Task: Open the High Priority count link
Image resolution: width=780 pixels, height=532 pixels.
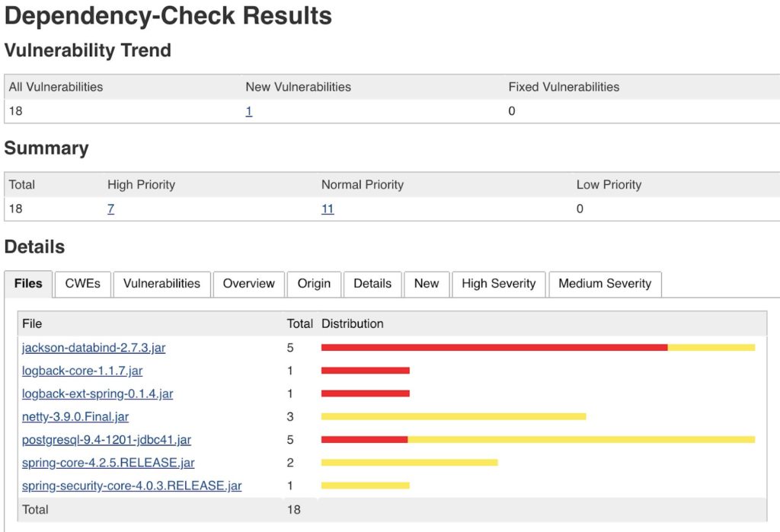Action: pyautogui.click(x=110, y=208)
